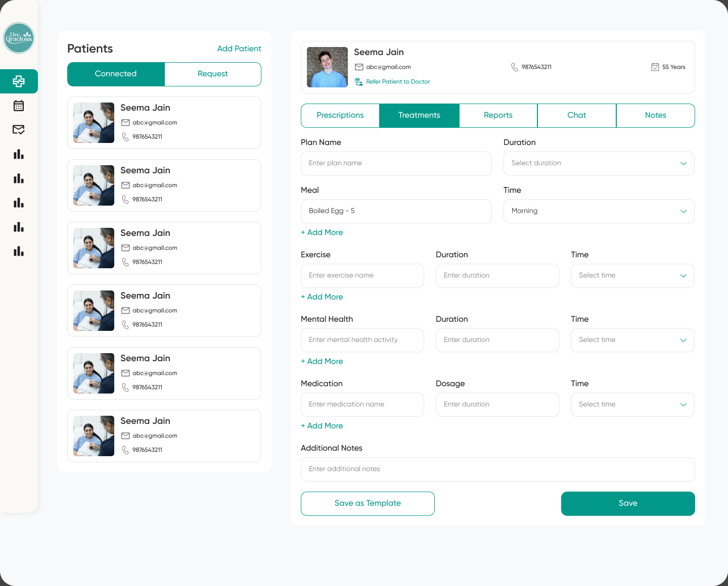Click email abc@gmail.com in patient header
Viewport: 728px width, 586px height.
click(x=388, y=67)
